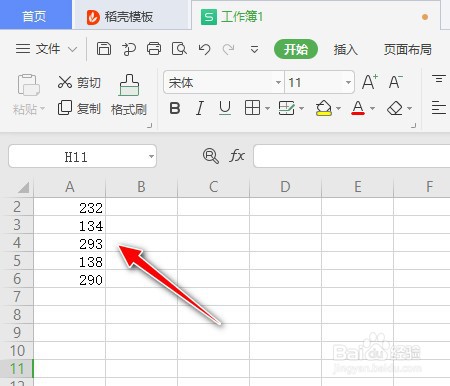This screenshot has width=450, height=386.
Task: Click the fx insert function icon
Action: [237, 156]
